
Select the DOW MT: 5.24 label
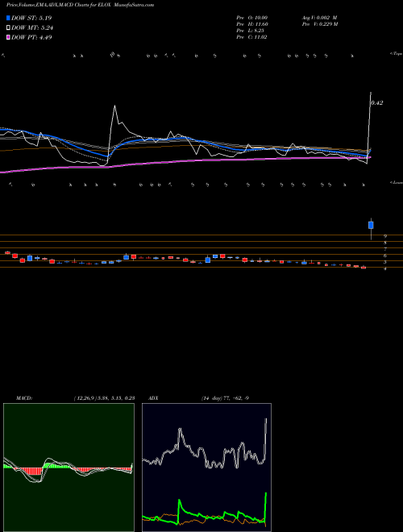[x=32, y=28]
